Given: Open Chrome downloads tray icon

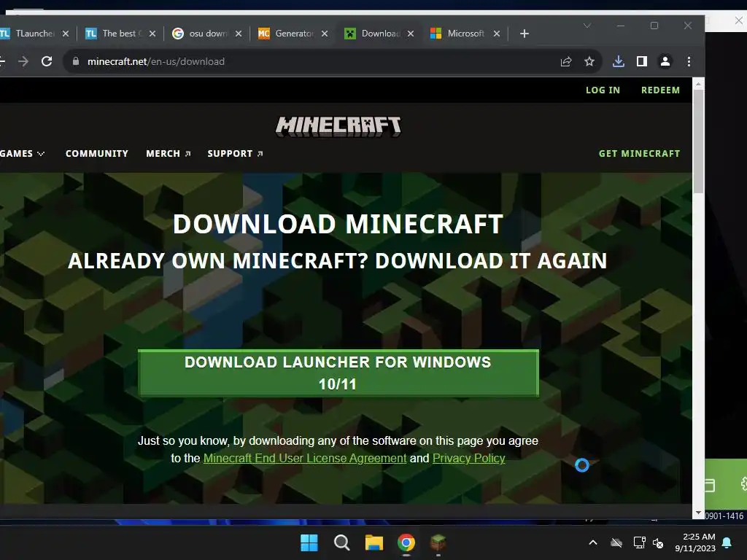Looking at the screenshot, I should [x=619, y=61].
